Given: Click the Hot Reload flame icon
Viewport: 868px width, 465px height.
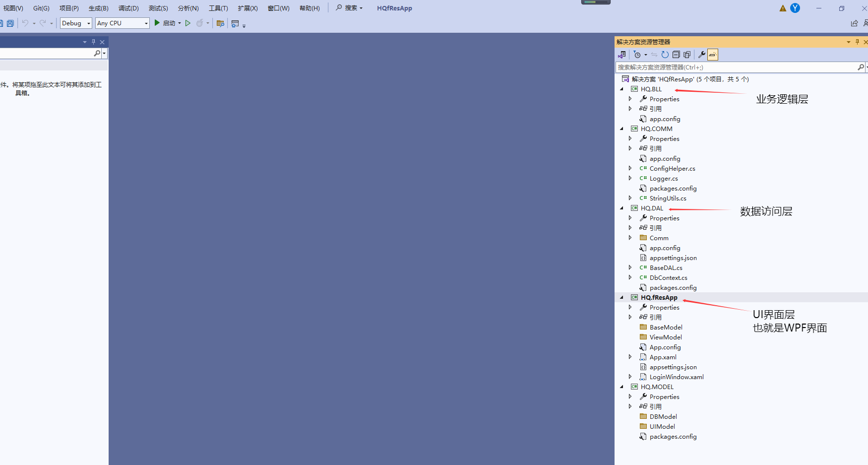Looking at the screenshot, I should pyautogui.click(x=199, y=23).
